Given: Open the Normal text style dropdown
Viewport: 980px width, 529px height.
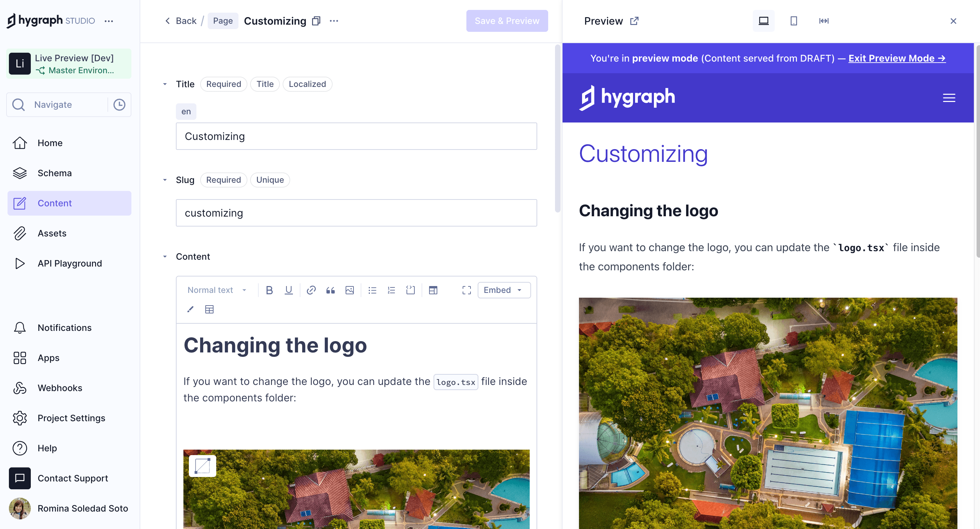Looking at the screenshot, I should 217,290.
